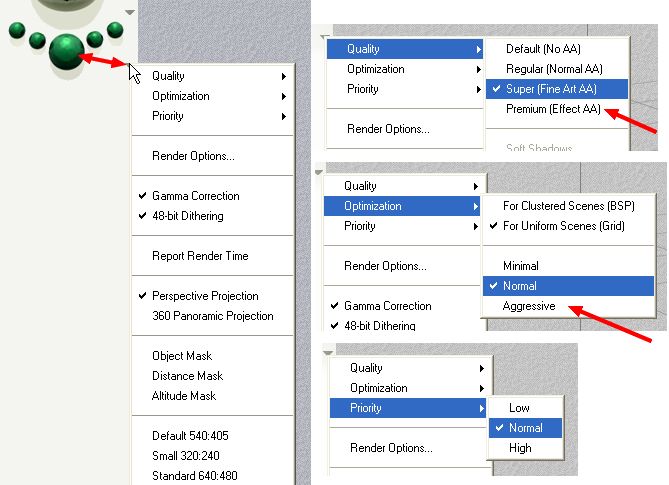Expand the Priority submenu in main menu
The height and width of the screenshot is (485, 669).
point(212,116)
